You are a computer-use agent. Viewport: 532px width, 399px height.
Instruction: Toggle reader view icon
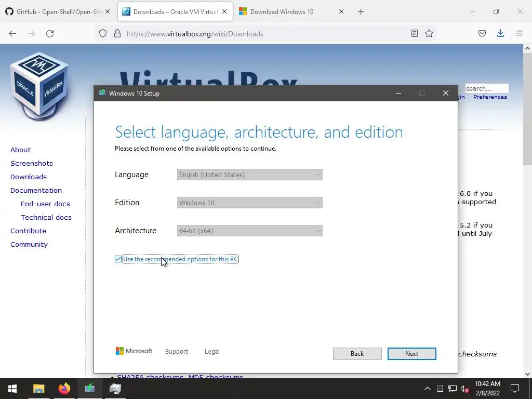click(414, 33)
